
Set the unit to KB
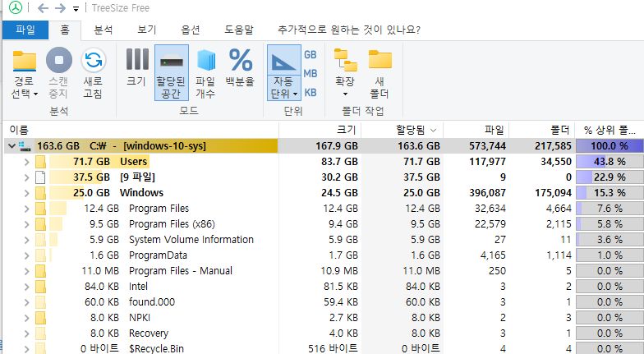(310, 93)
